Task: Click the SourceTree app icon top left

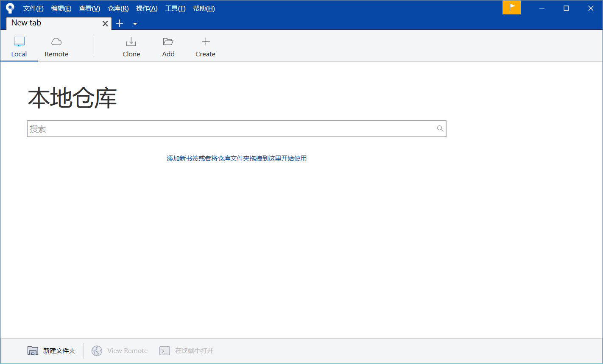Action: pyautogui.click(x=9, y=8)
